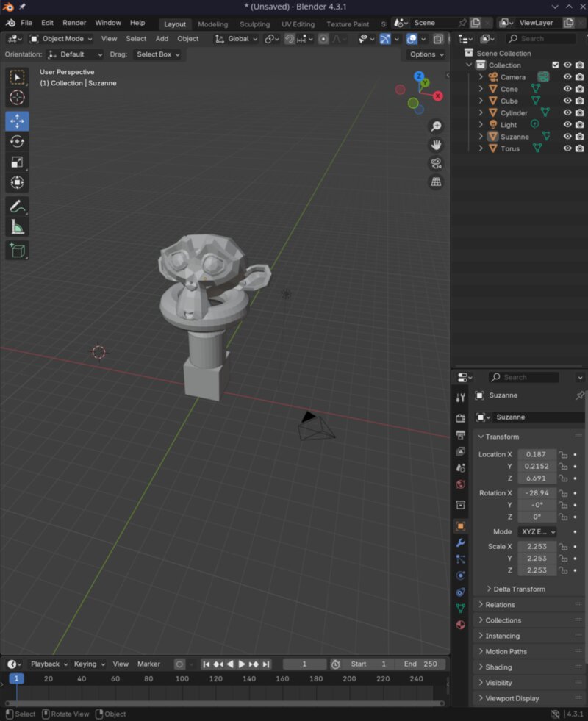Screen dimensions: 588x721
Task: Hide the Camera in viewport
Action: (567, 77)
